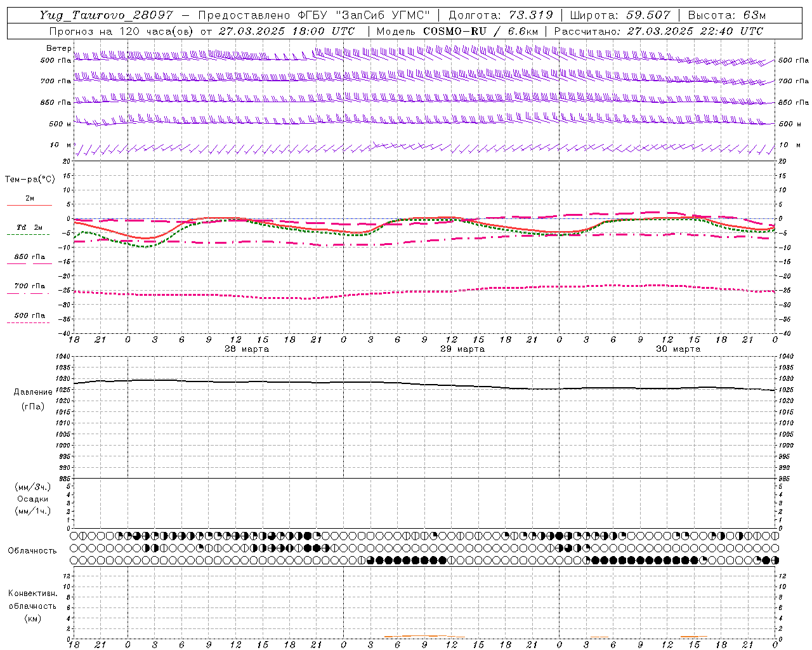The image size is (812, 650).
Task: Click the (мм/3ч.) precipitation unit label
Action: click(33, 487)
